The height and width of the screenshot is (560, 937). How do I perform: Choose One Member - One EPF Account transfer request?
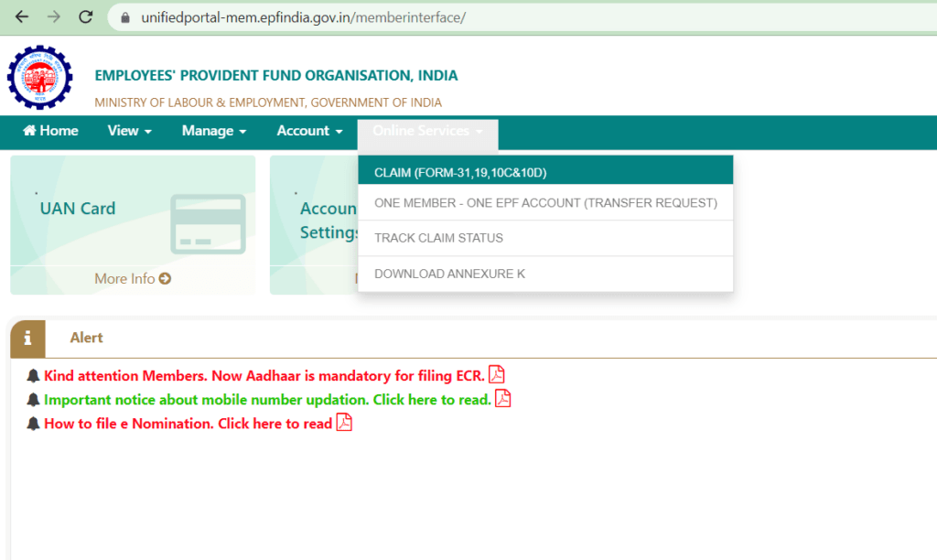tap(545, 203)
